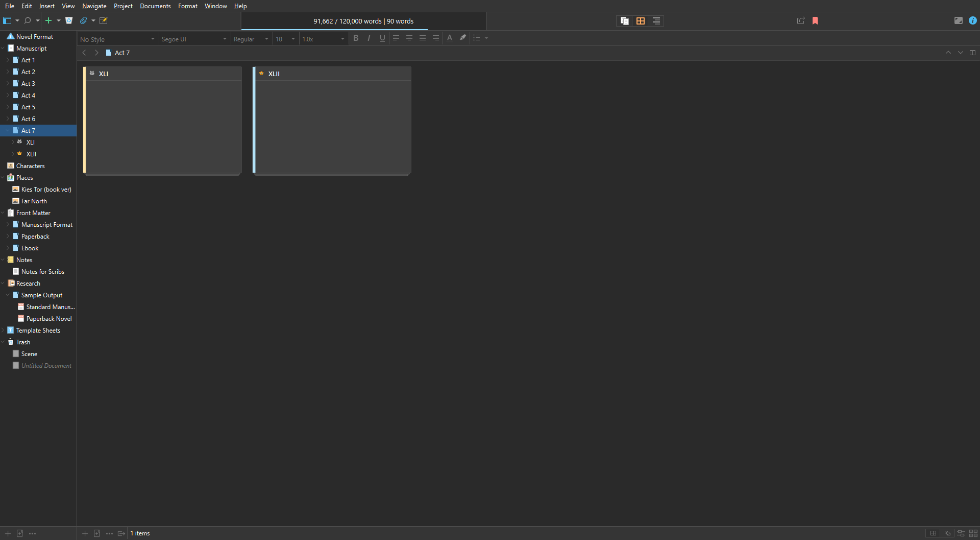Image resolution: width=980 pixels, height=540 pixels.
Task: Open Quick Reference with the notepad icon
Action: pyautogui.click(x=104, y=20)
